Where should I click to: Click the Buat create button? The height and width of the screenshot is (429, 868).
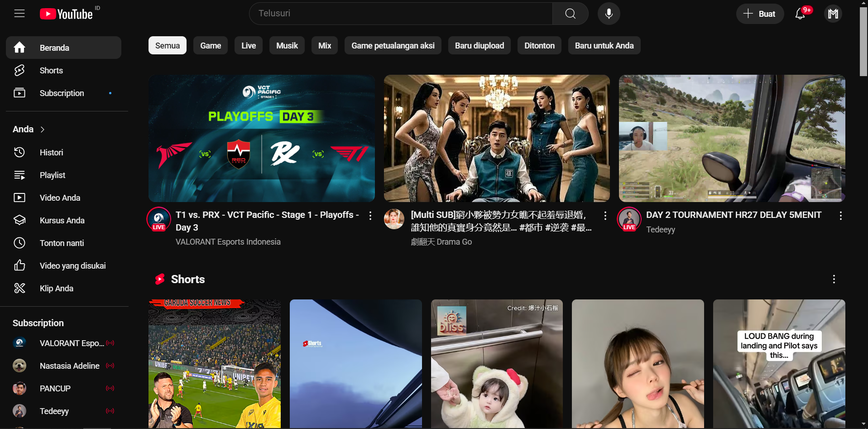(760, 14)
